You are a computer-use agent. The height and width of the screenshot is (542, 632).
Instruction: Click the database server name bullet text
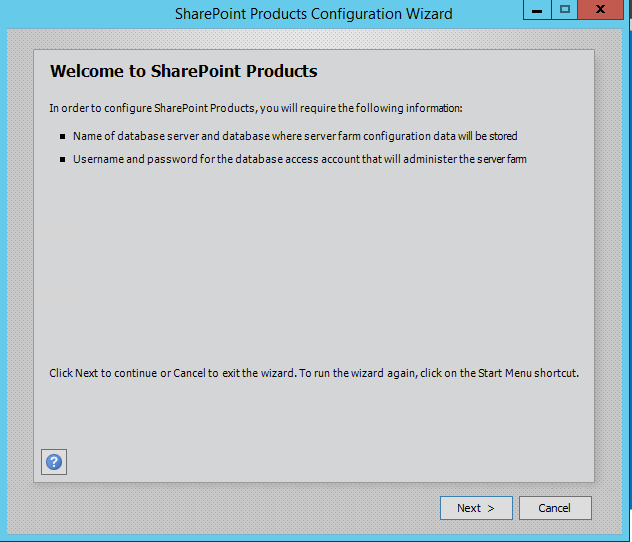[295, 136]
